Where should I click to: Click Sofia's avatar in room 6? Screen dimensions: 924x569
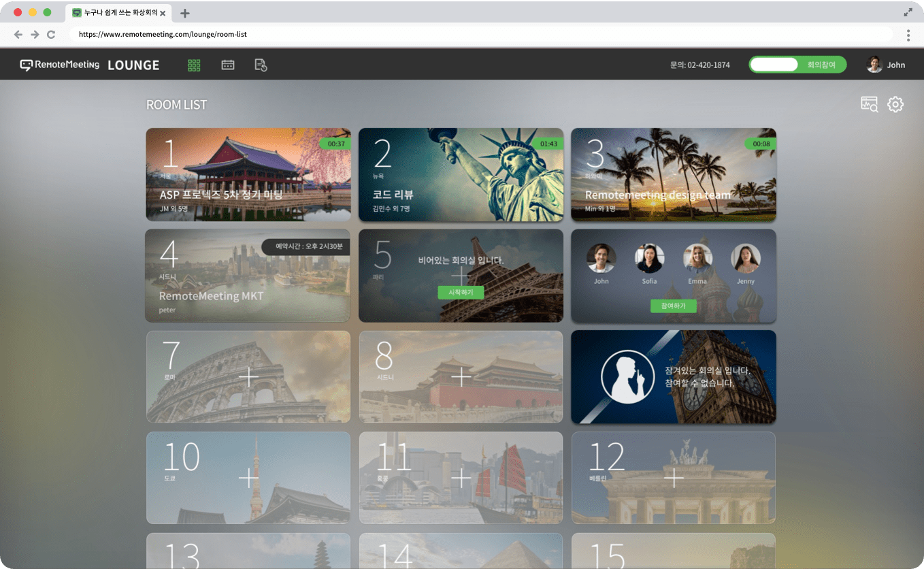coord(649,258)
